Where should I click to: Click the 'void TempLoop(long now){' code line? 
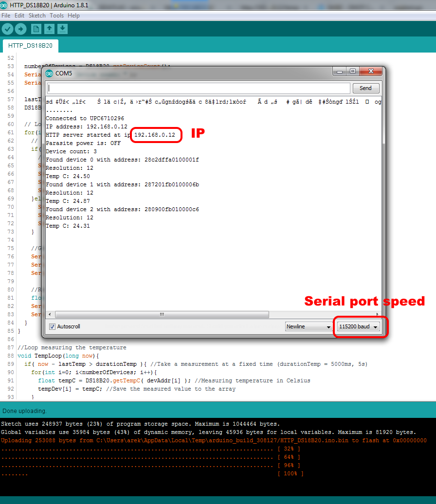(58, 356)
